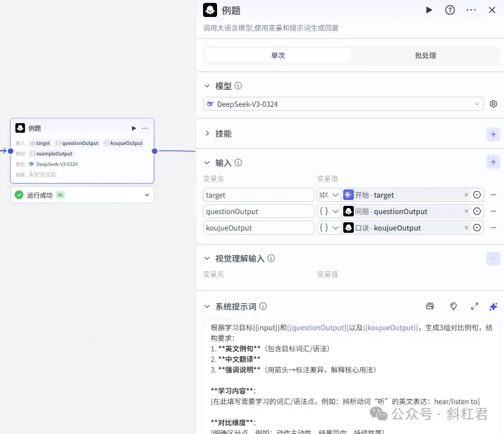The height and width of the screenshot is (434, 504).
Task: Clear the 问题 · questionOutput reference
Action: tap(466, 211)
